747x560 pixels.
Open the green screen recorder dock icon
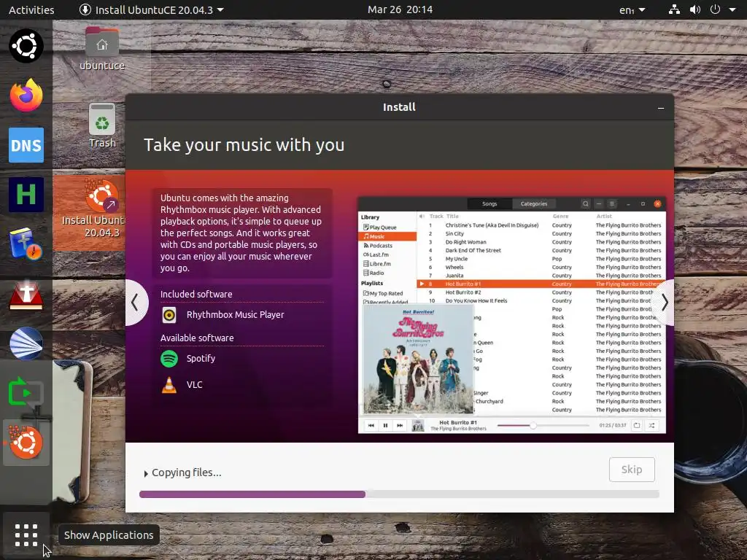coord(26,393)
